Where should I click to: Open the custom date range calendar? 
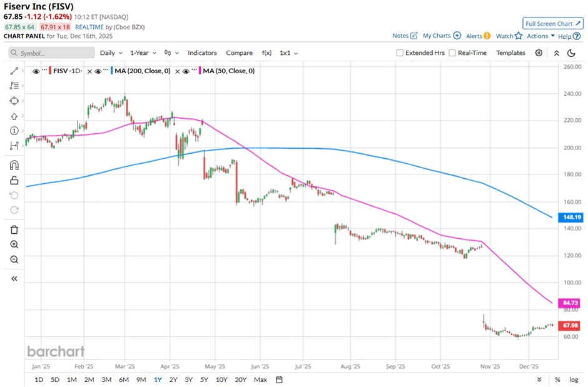(279, 379)
